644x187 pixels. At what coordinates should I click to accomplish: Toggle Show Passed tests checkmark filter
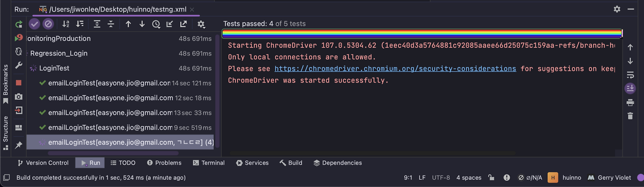[34, 24]
